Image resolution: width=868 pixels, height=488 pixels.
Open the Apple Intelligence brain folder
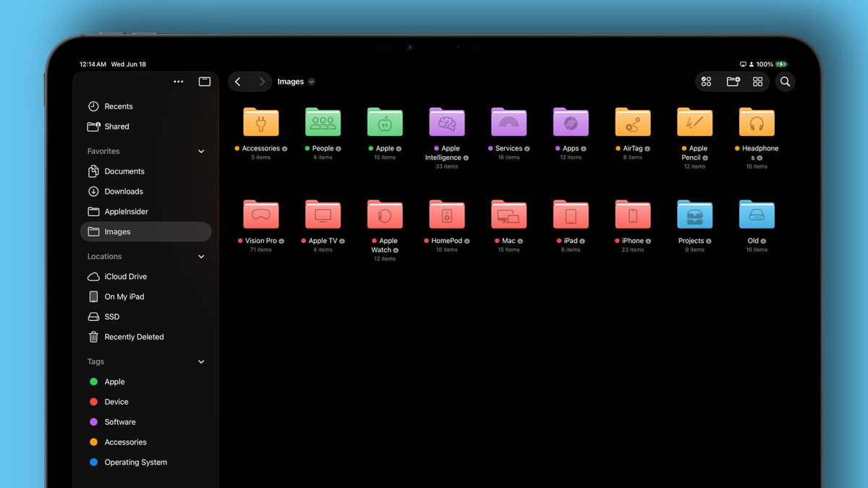pos(446,122)
